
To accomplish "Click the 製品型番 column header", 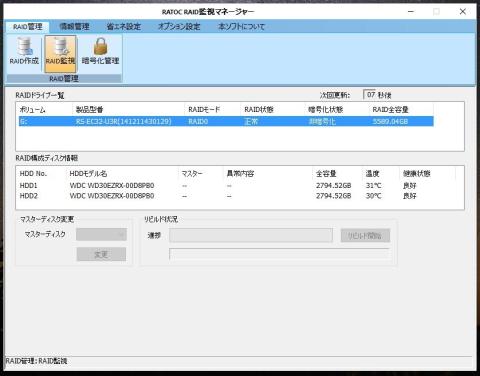I will (x=89, y=110).
